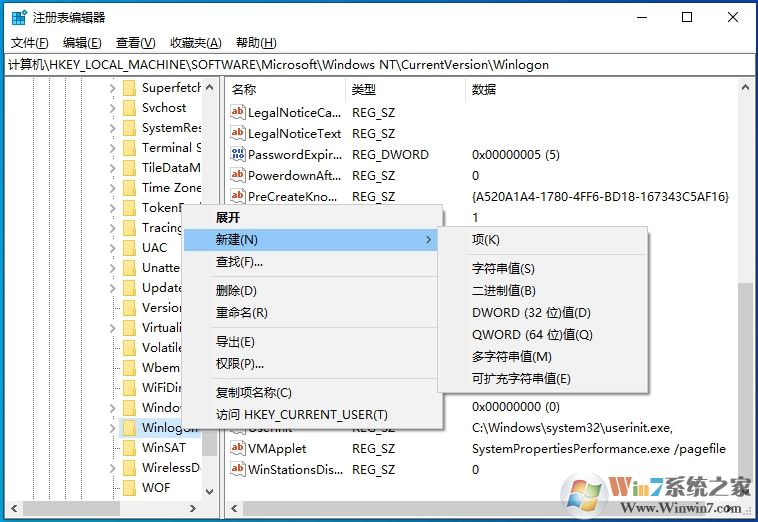Click the Time Zone folder icon
The image size is (758, 522).
129,188
